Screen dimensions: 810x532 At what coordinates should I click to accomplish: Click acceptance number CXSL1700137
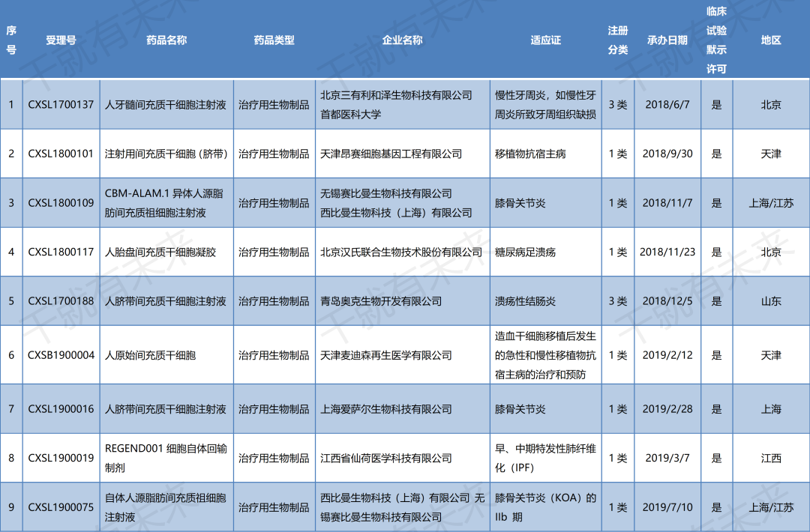(61, 105)
